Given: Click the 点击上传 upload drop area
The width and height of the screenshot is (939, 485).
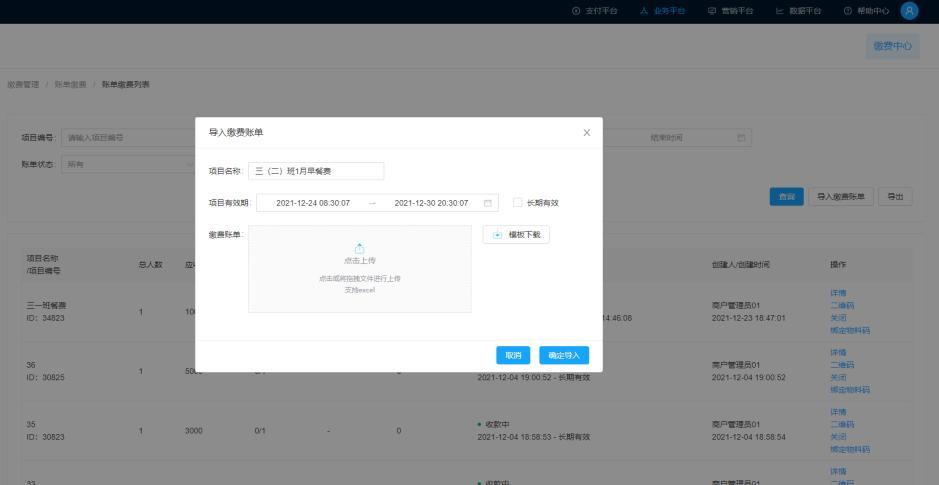Looking at the screenshot, I should coord(360,269).
